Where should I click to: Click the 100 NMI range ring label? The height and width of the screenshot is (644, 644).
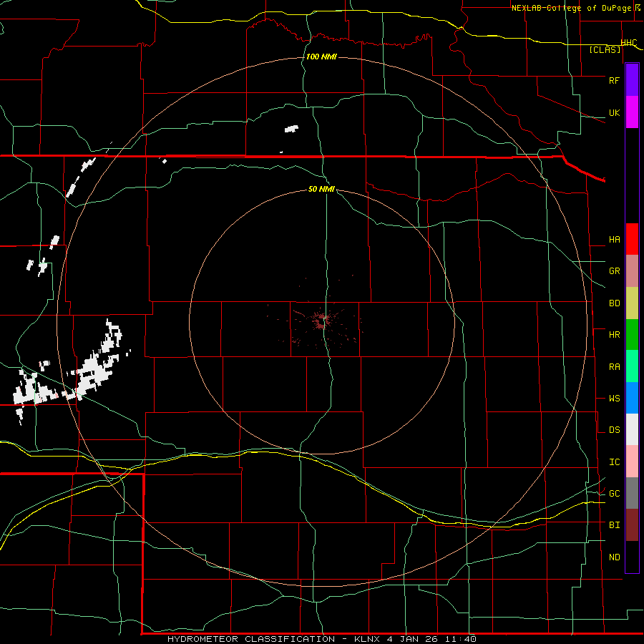click(x=321, y=57)
